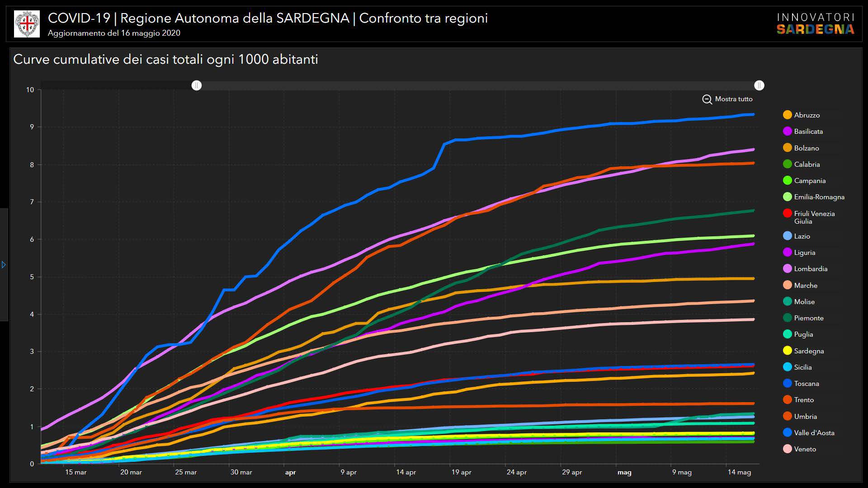The width and height of the screenshot is (868, 488).
Task: Click the Veneto legend color dot
Action: pyautogui.click(x=788, y=449)
